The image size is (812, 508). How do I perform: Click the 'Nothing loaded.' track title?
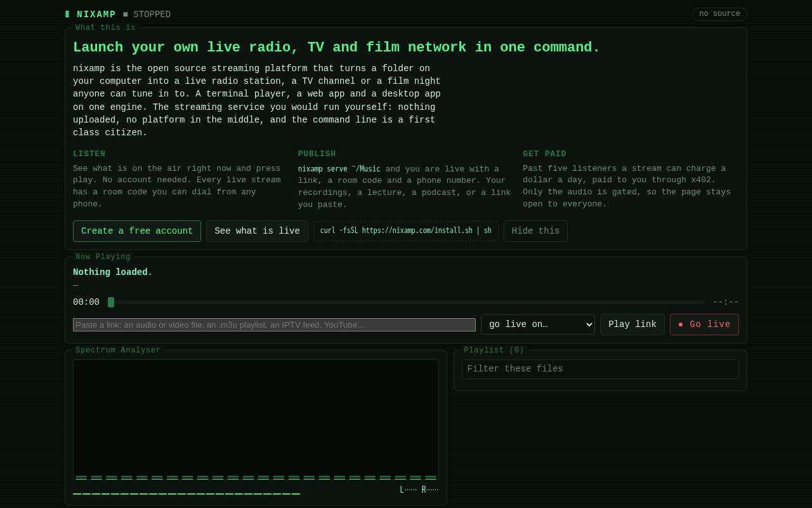tap(113, 272)
